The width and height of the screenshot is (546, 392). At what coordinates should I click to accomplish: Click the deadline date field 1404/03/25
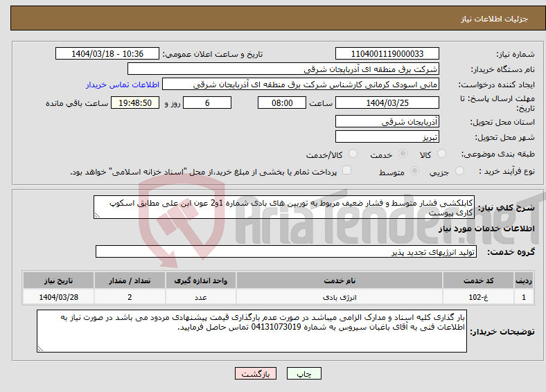tap(387, 103)
